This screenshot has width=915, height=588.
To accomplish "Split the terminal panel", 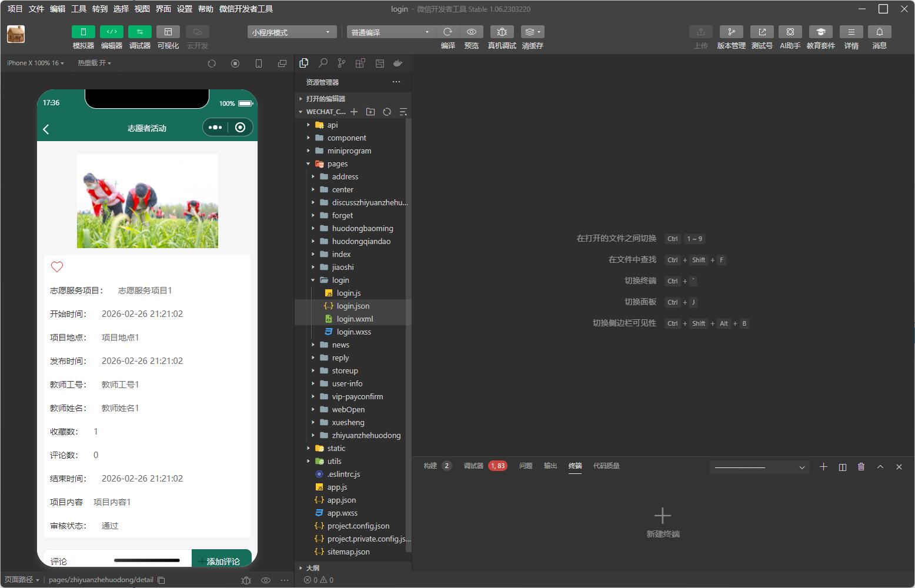I will coord(843,467).
